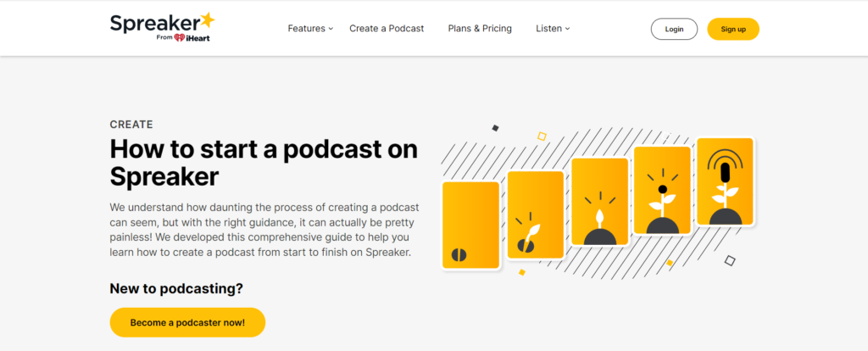The height and width of the screenshot is (351, 868).
Task: Click the iHeart heart icon
Action: 180,37
